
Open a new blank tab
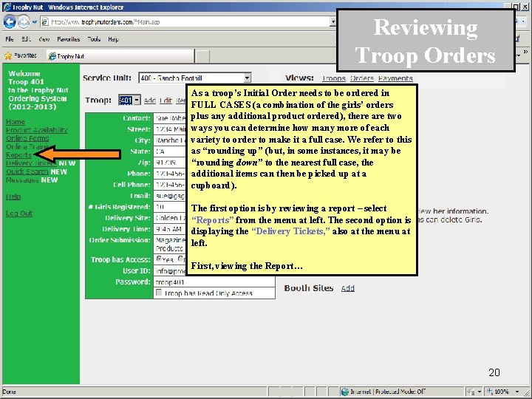point(202,56)
